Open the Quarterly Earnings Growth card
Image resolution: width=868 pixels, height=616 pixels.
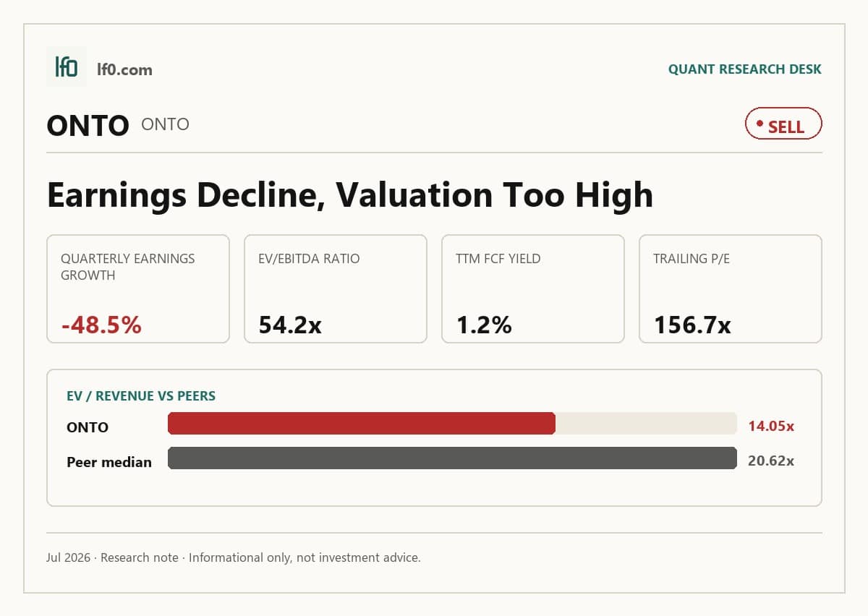(138, 288)
